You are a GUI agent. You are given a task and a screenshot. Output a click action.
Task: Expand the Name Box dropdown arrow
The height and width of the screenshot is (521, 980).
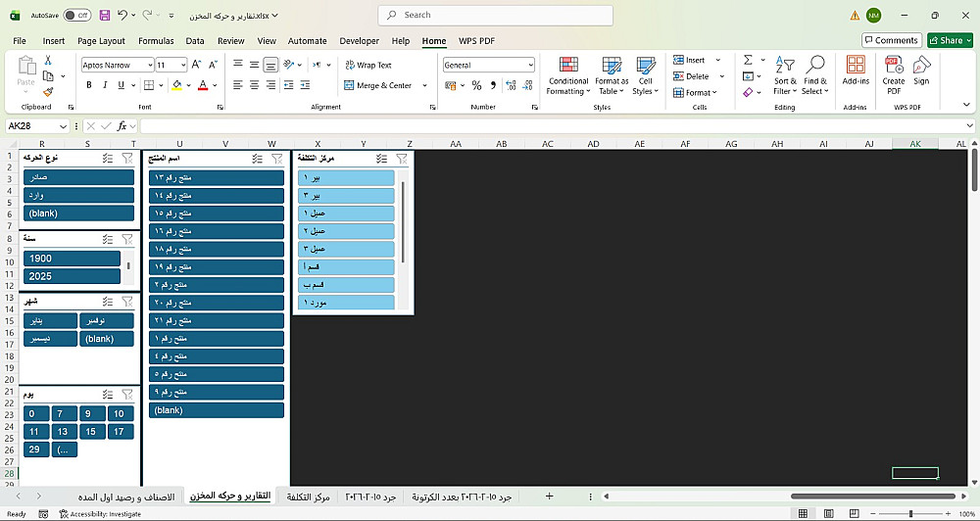click(x=63, y=126)
